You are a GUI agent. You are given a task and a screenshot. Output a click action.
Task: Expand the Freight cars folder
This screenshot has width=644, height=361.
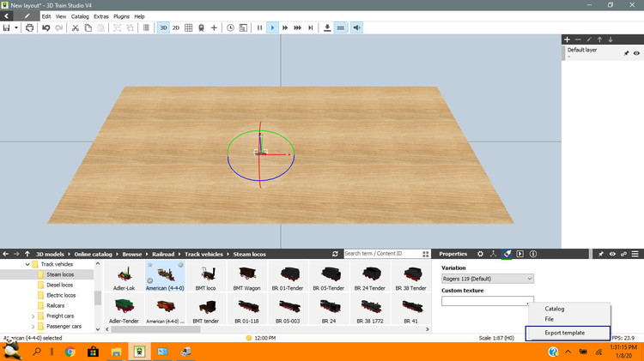tap(33, 316)
